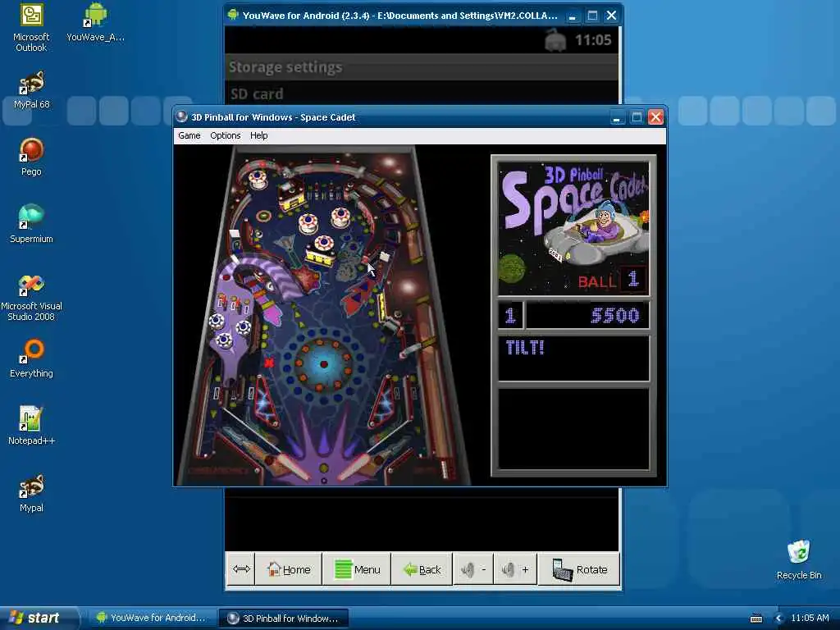Viewport: 840px width, 630px height.
Task: Click the Home button in YouWave
Action: (289, 569)
